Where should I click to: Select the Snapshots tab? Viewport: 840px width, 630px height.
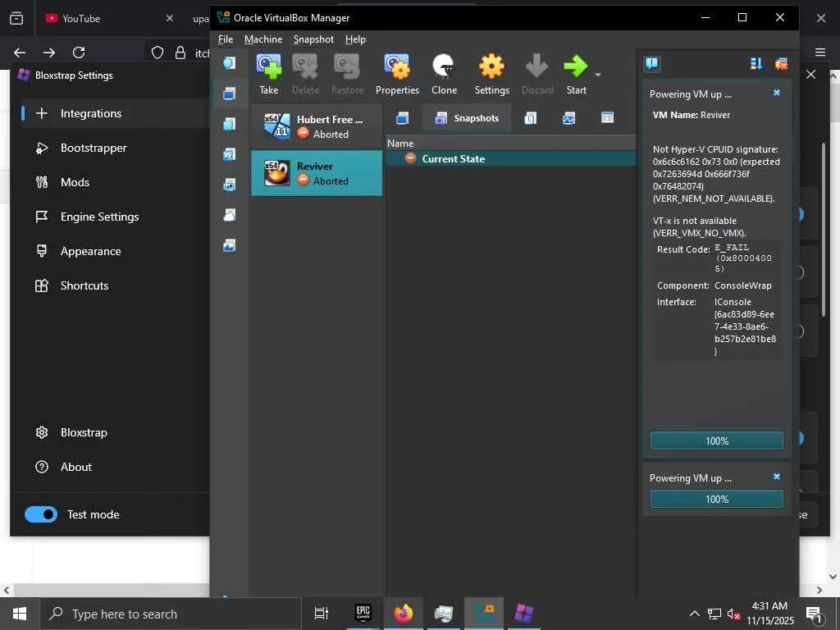click(x=467, y=118)
